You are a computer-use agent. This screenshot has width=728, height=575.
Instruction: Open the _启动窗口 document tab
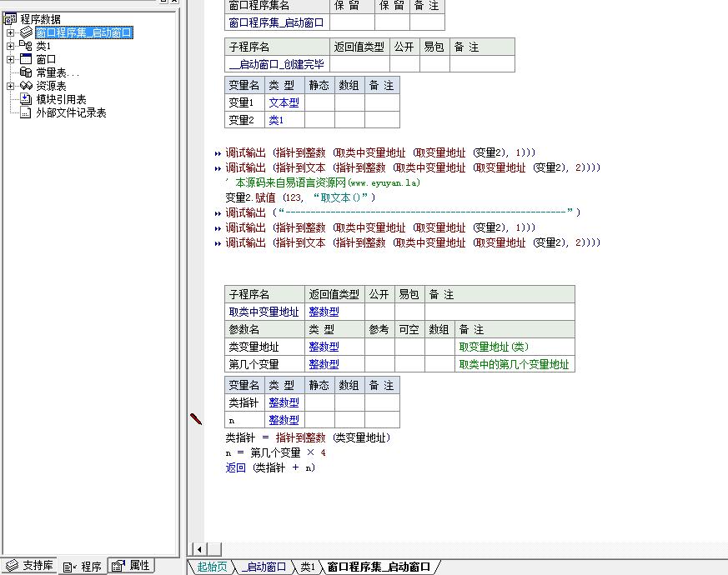[264, 567]
